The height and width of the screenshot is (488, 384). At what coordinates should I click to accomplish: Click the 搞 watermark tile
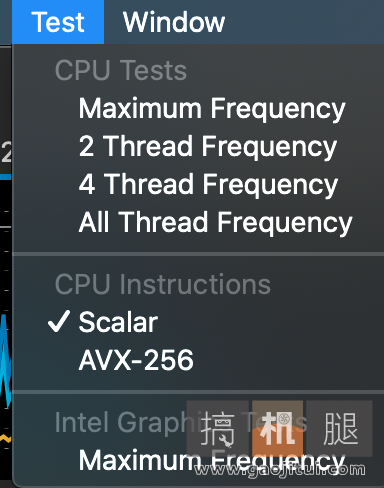tap(218, 429)
